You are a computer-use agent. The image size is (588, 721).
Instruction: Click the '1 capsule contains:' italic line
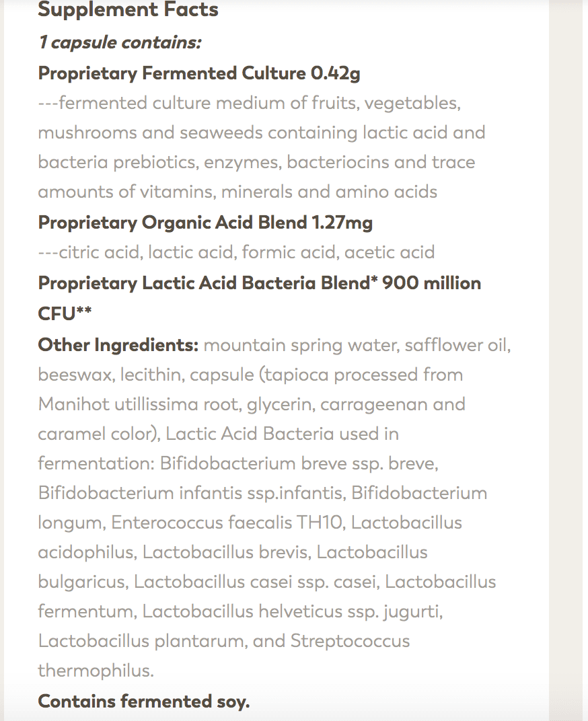click(x=120, y=42)
